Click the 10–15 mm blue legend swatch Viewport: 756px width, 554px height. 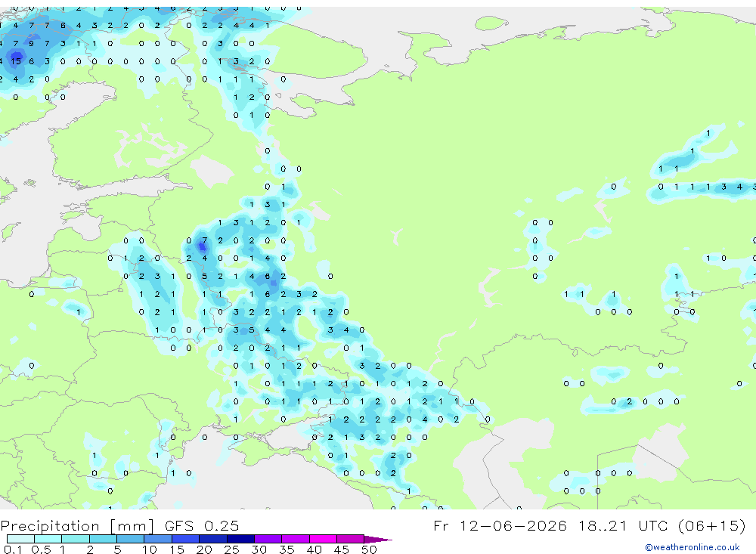158,539
